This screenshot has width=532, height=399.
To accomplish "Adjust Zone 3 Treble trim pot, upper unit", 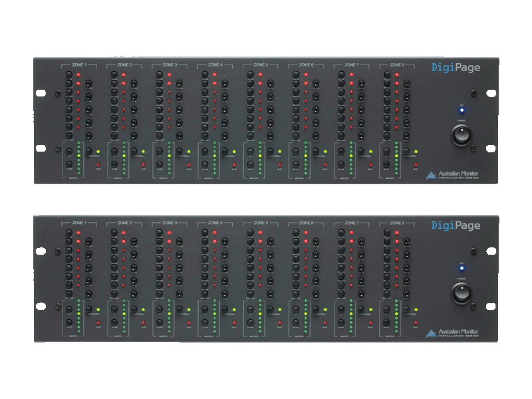I will [179, 83].
